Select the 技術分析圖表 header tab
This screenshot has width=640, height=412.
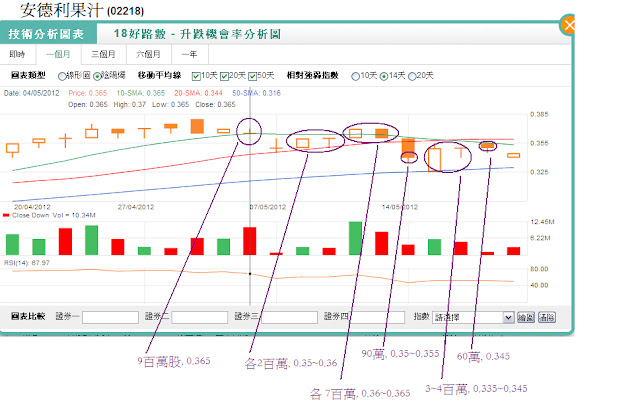point(46,34)
